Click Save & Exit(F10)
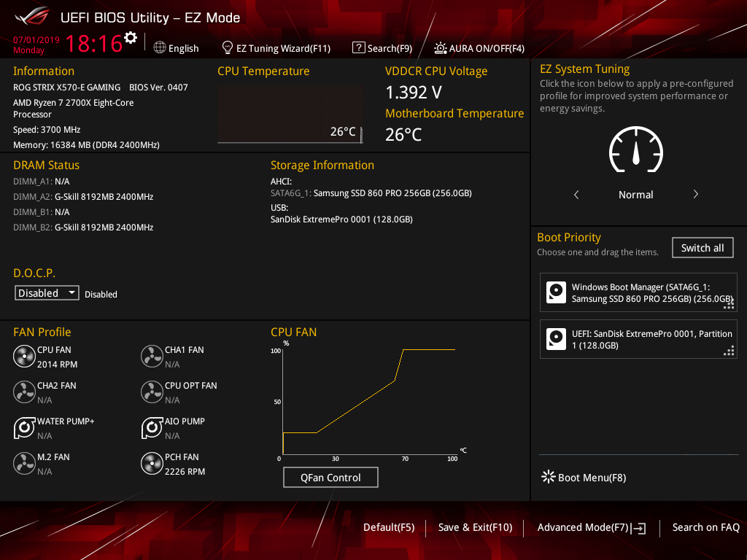The width and height of the screenshot is (747, 560). pyautogui.click(x=475, y=527)
